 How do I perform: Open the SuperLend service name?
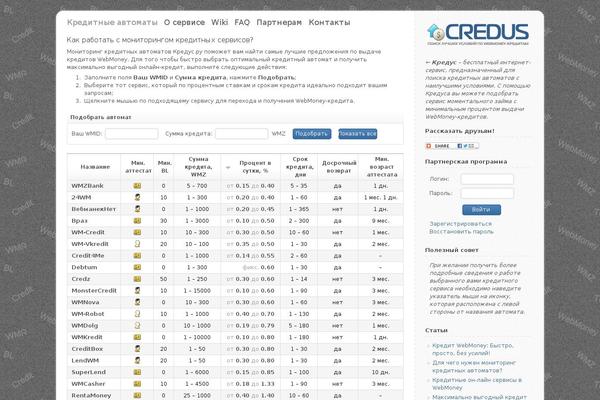[88, 372]
